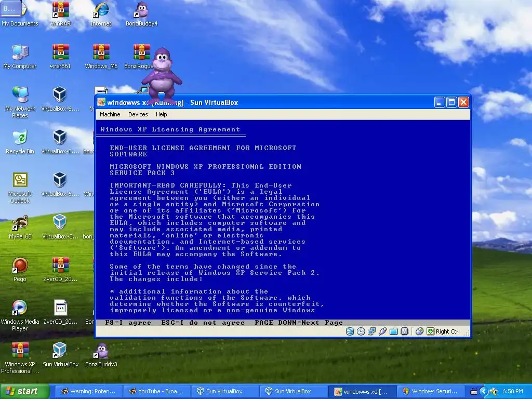532x399 pixels.
Task: Click 'ESC=I do not agree' text in VM
Action: tap(203, 323)
